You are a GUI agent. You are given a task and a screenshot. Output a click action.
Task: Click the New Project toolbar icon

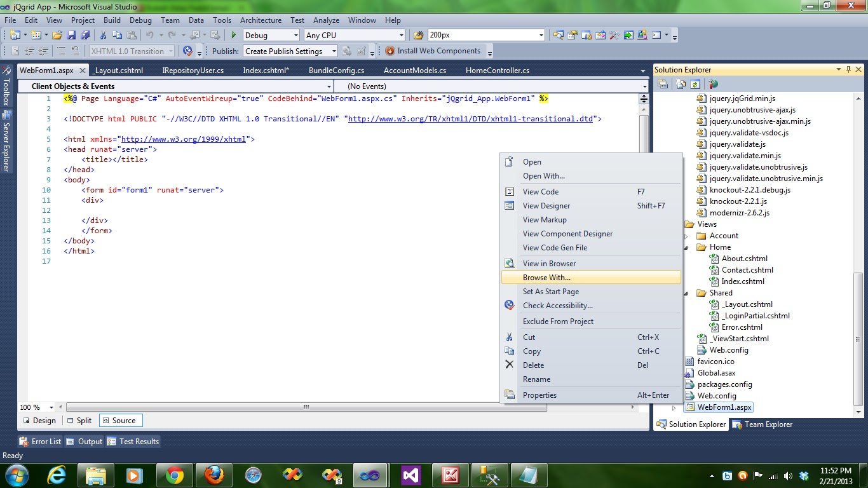pyautogui.click(x=15, y=36)
